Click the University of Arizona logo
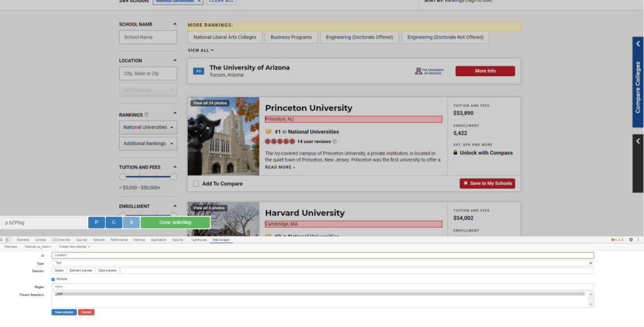The height and width of the screenshot is (327, 644). 429,71
